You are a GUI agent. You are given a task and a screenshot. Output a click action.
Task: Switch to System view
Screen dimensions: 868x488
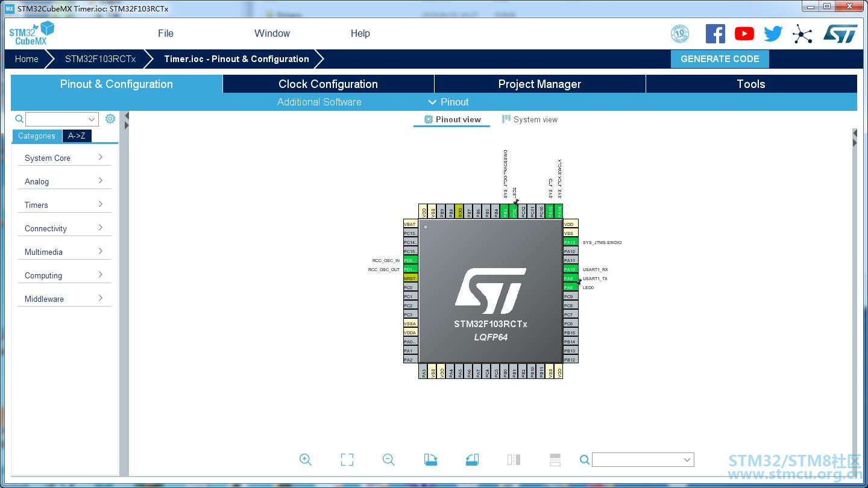coord(530,119)
